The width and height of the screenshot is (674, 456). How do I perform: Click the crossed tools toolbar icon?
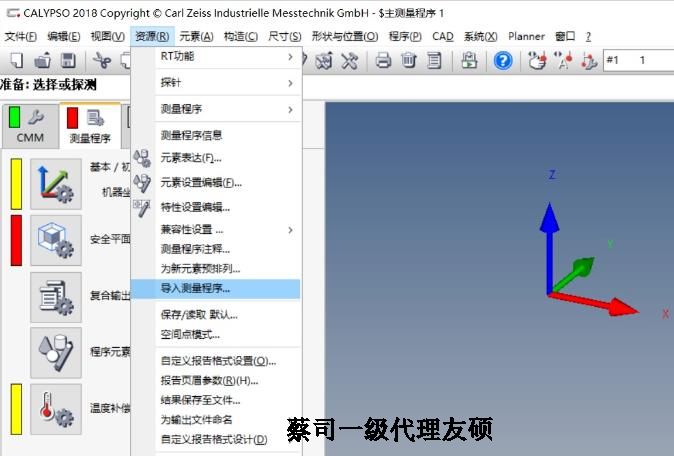click(x=349, y=60)
